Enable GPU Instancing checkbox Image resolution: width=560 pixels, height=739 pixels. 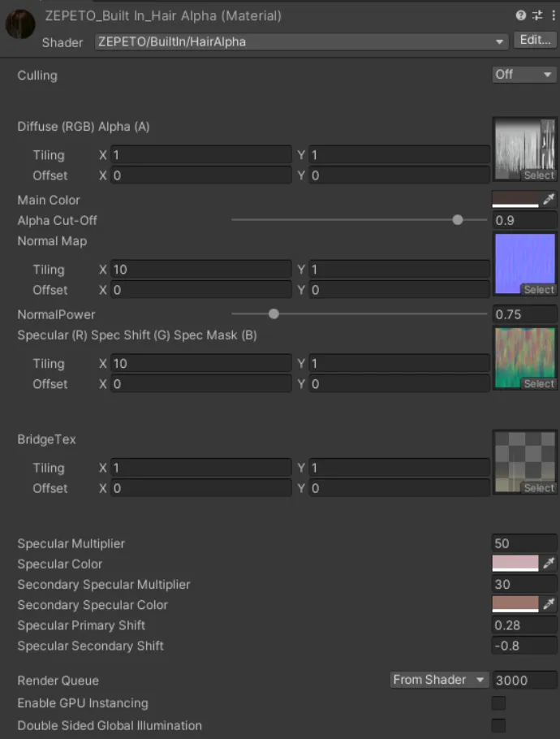(x=498, y=703)
